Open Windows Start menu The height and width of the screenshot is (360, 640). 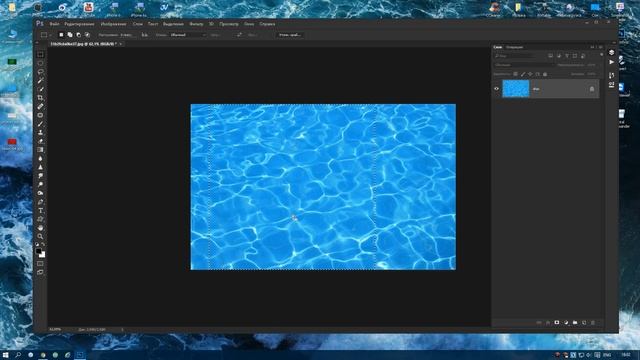(x=6, y=355)
